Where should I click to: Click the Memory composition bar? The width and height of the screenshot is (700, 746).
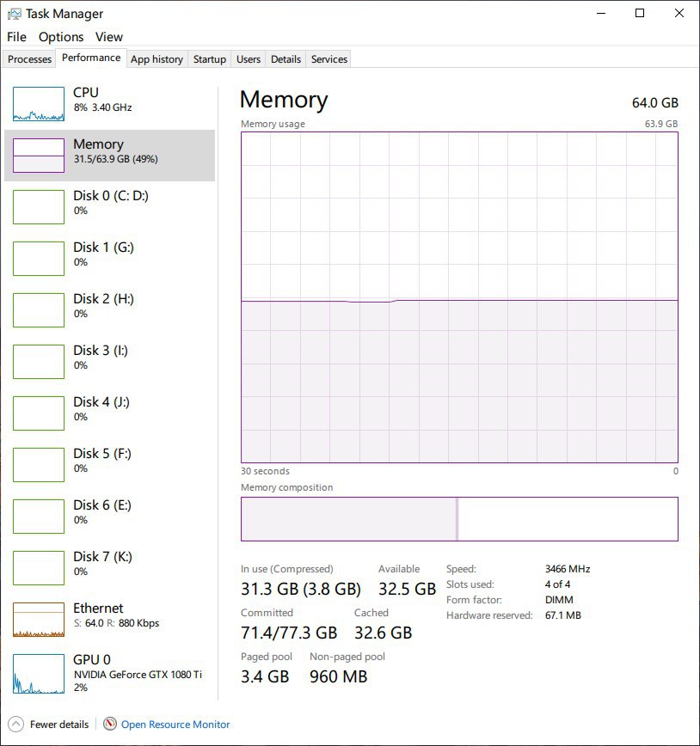459,519
